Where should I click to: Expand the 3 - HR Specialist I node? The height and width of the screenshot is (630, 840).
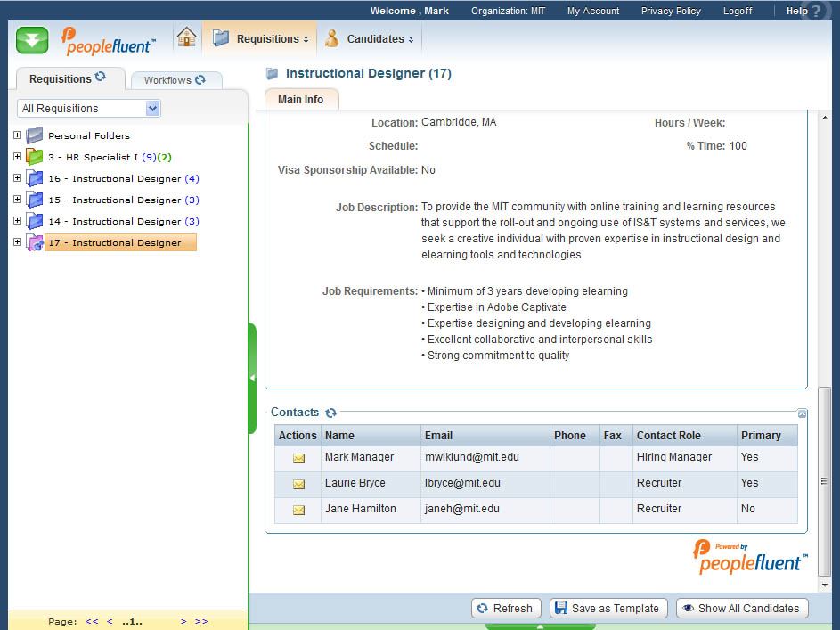coord(17,157)
